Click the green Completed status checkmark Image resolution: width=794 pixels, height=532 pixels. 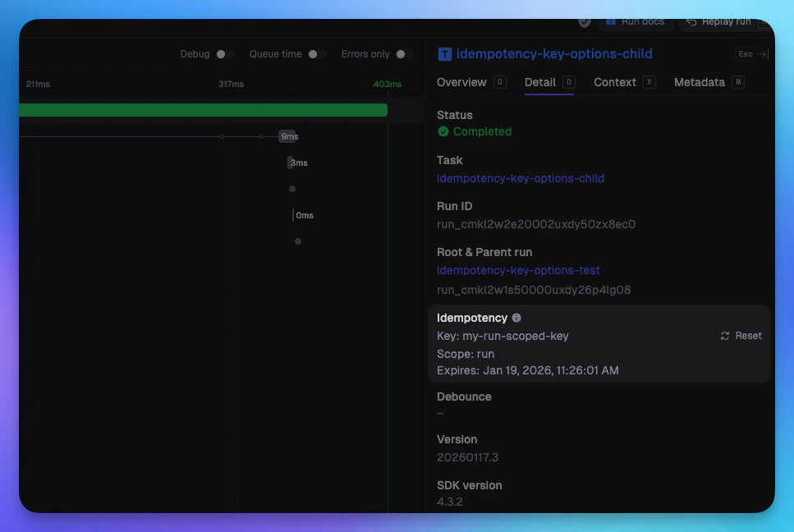coord(442,131)
